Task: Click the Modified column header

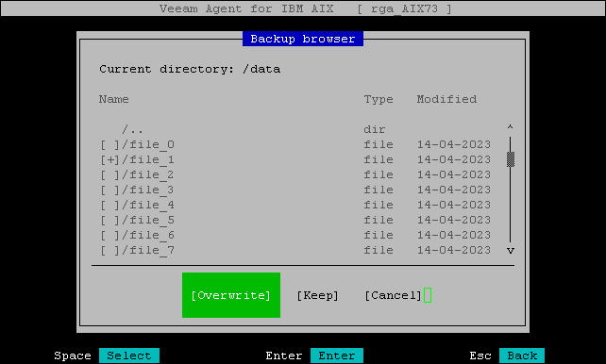Action: 446,99
